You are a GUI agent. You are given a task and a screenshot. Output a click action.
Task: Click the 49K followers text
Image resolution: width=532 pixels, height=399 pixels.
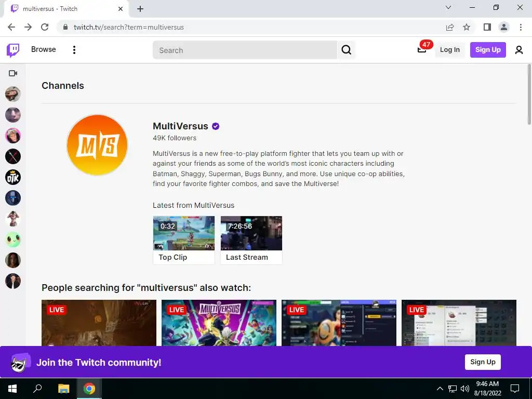tap(175, 138)
